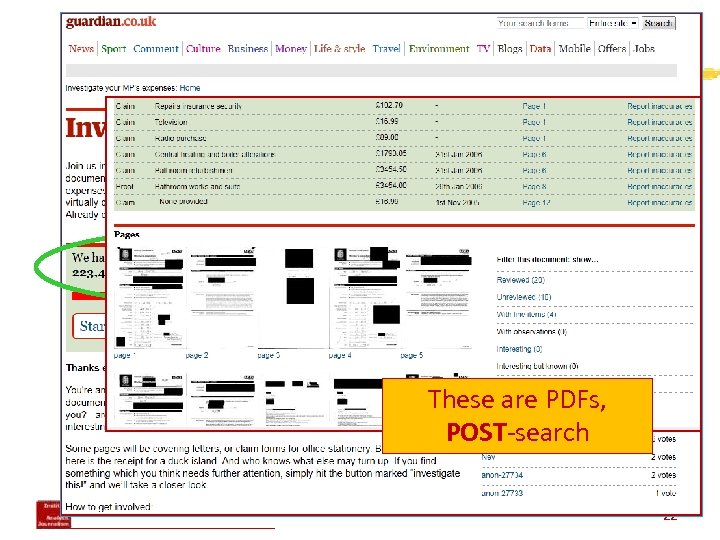The height and width of the screenshot is (540, 720).
Task: Open the Blogs section
Action: pos(510,49)
